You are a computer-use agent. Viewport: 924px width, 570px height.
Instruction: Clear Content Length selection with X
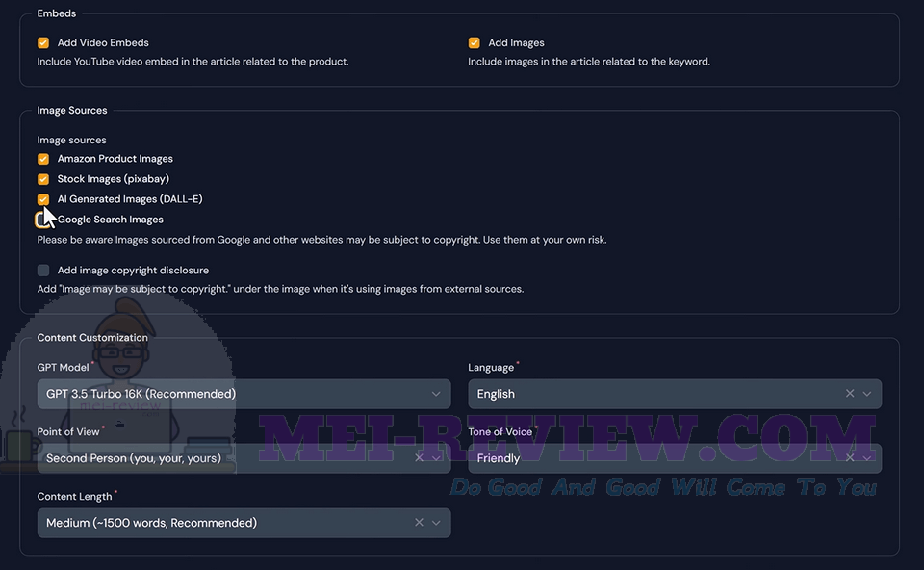click(x=419, y=522)
